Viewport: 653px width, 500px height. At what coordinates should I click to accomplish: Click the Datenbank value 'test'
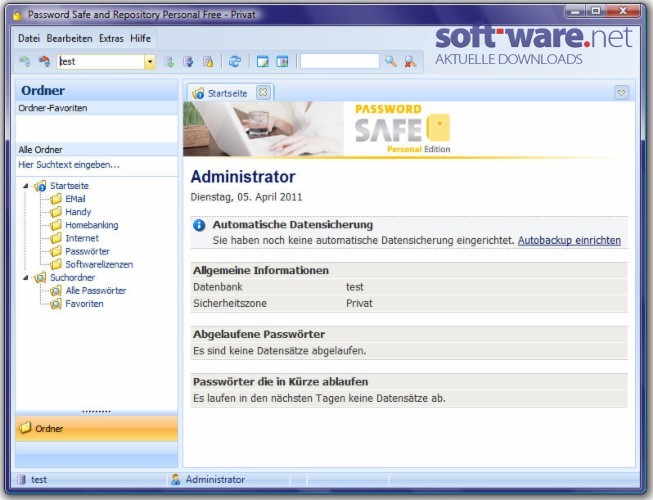[355, 287]
